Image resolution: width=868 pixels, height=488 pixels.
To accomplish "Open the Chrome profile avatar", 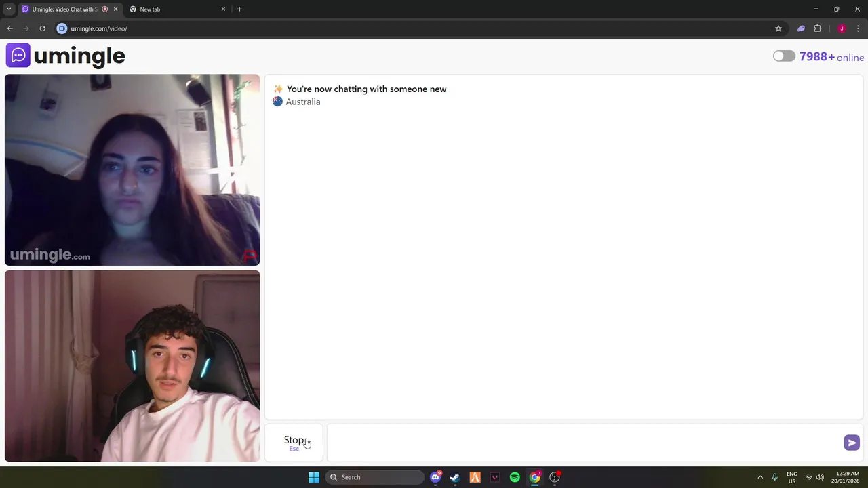I will click(842, 28).
